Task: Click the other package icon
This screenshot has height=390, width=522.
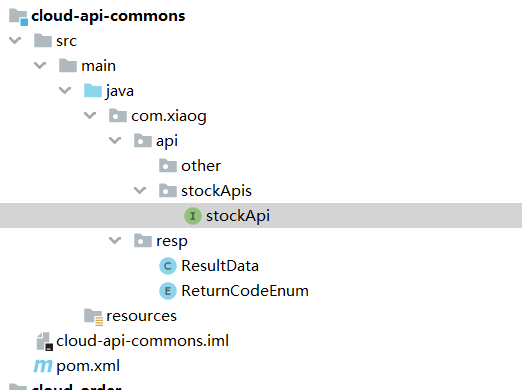Action: [x=168, y=165]
